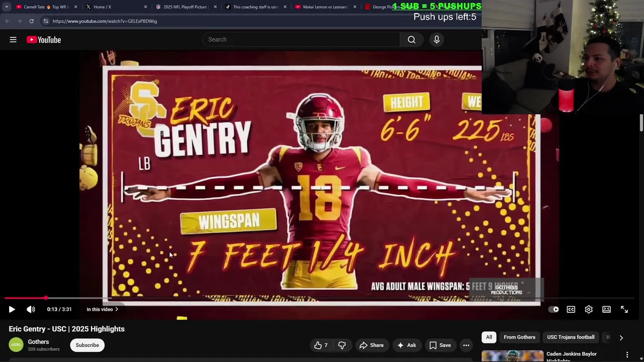Go to the YouTube home logo
Screen dimensions: 644x362
click(44, 40)
